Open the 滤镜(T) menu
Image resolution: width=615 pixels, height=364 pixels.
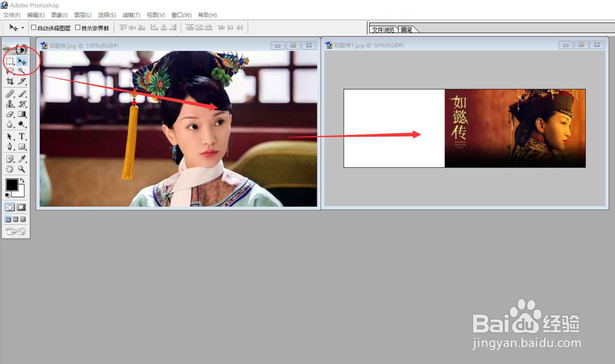tap(131, 15)
